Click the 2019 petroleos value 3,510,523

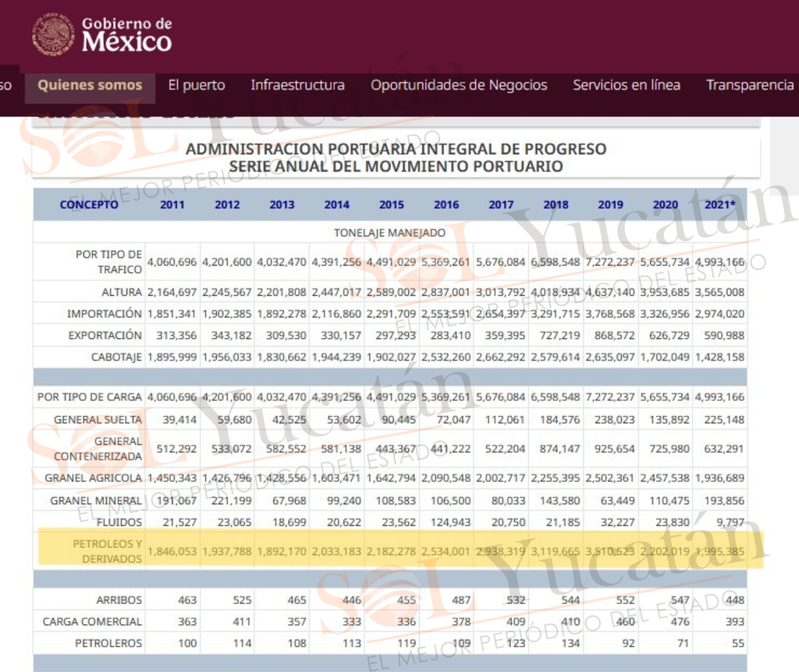point(610,551)
